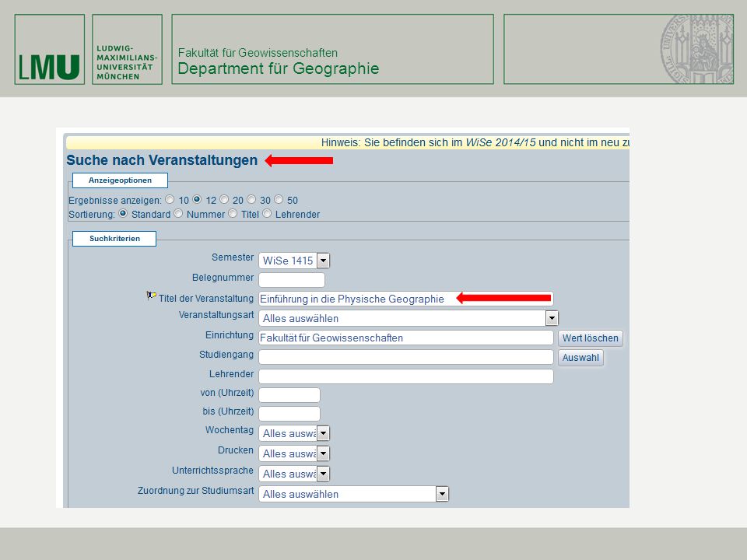The image size is (747, 560).
Task: Click the flag icon beside Titel der Veranstaltung
Action: point(152,296)
